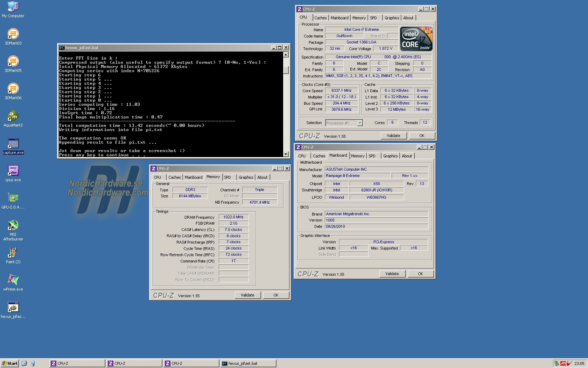Image resolution: width=588 pixels, height=368 pixels.
Task: Click the Start button on taskbar
Action: tap(10, 363)
